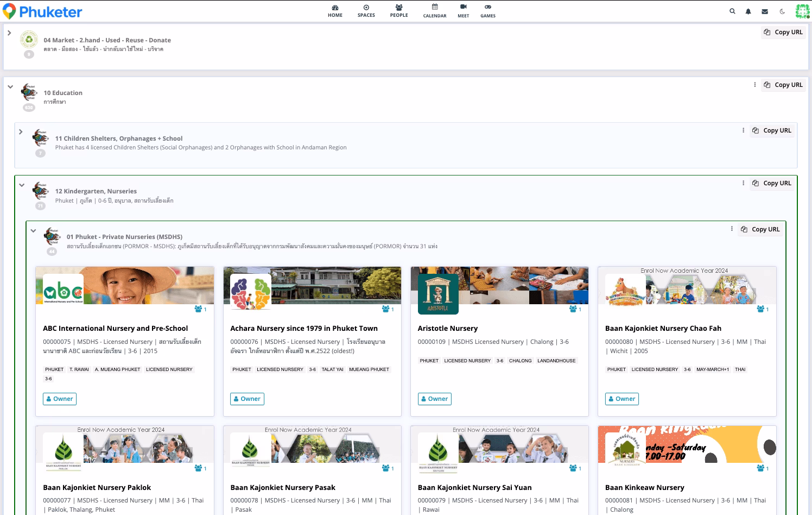Open the notifications bell

point(748,11)
